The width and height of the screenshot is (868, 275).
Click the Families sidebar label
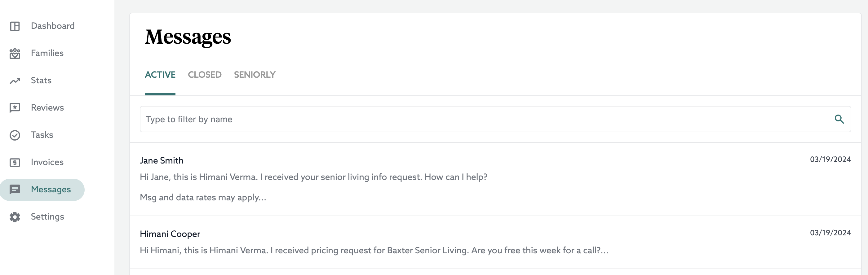pos(47,53)
